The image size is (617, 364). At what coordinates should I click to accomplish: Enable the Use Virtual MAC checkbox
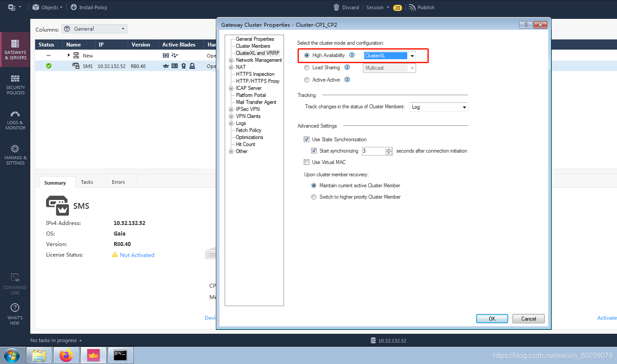(x=306, y=162)
